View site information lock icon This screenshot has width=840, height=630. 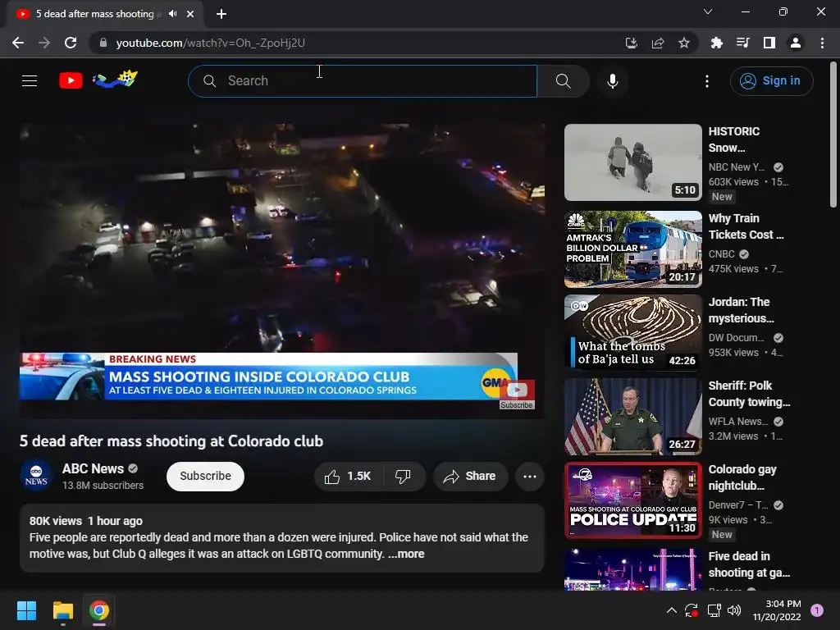coord(103,43)
